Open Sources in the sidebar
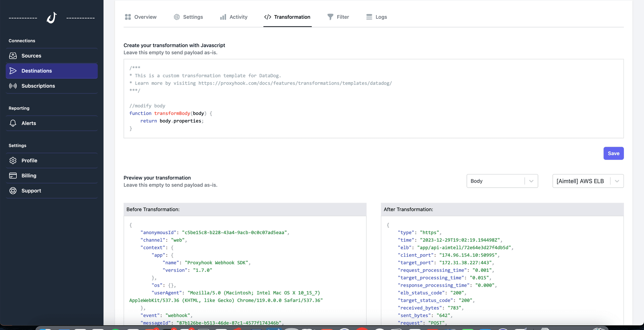The image size is (644, 330). (x=52, y=56)
